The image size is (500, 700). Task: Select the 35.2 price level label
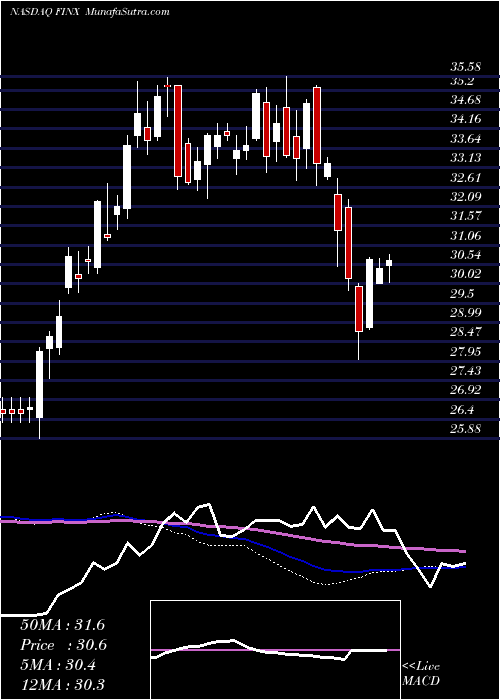coord(462,81)
